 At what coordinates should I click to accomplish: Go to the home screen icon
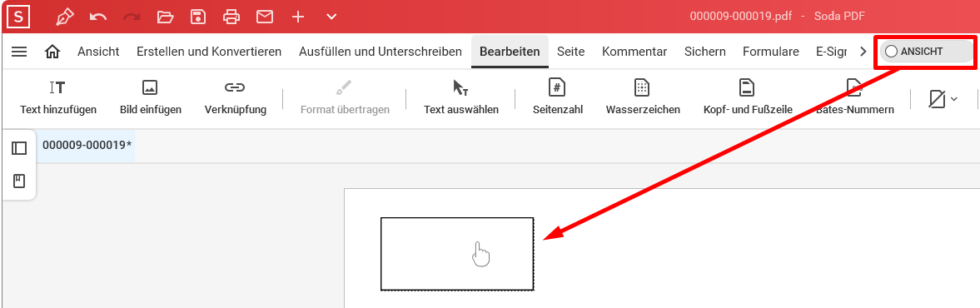click(x=53, y=52)
